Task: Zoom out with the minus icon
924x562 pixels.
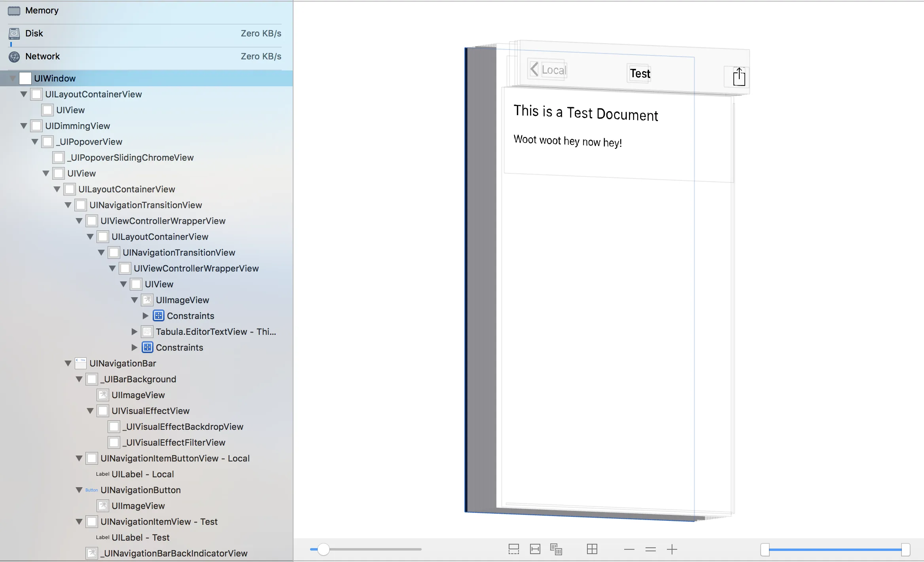Action: pos(629,549)
